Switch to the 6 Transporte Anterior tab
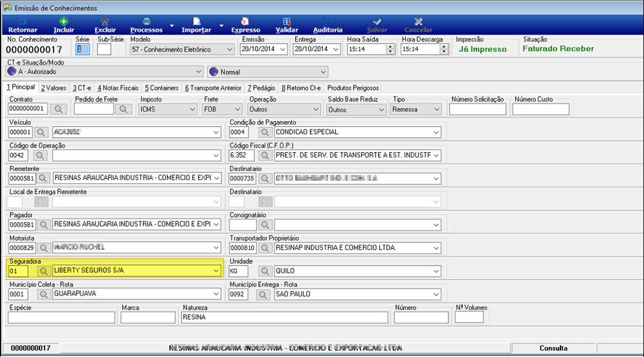The image size is (644, 357). click(213, 88)
